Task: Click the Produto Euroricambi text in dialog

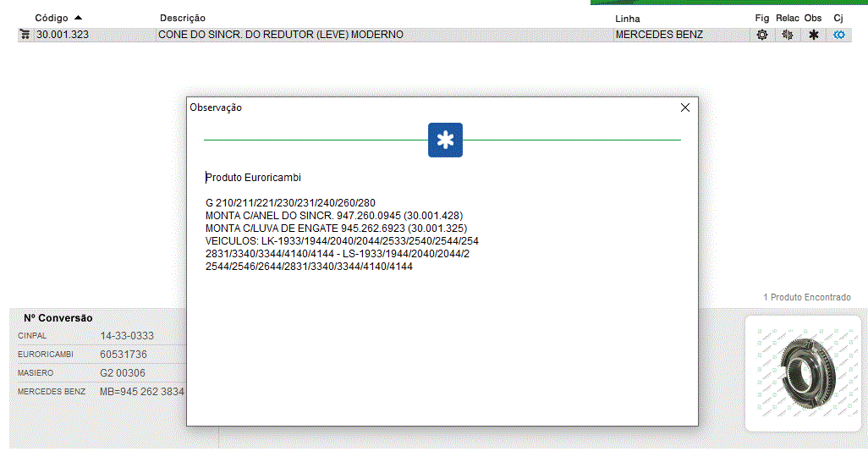Action: pos(254,178)
